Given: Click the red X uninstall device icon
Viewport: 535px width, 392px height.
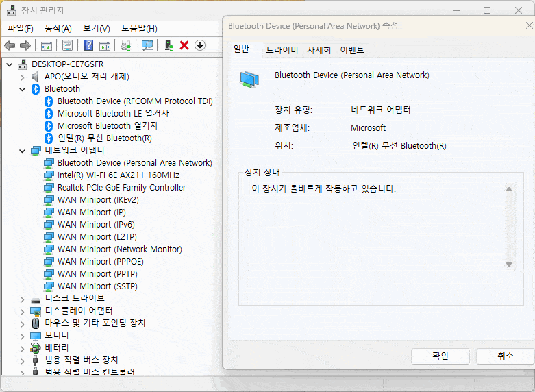Looking at the screenshot, I should pos(184,45).
